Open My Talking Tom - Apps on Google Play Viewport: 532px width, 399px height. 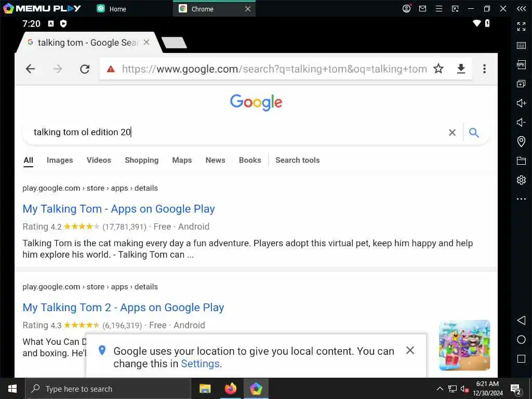[x=119, y=209]
